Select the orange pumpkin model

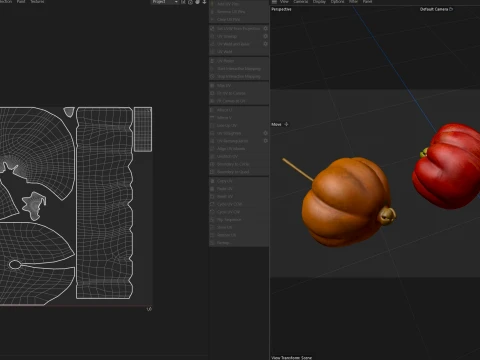coord(347,202)
